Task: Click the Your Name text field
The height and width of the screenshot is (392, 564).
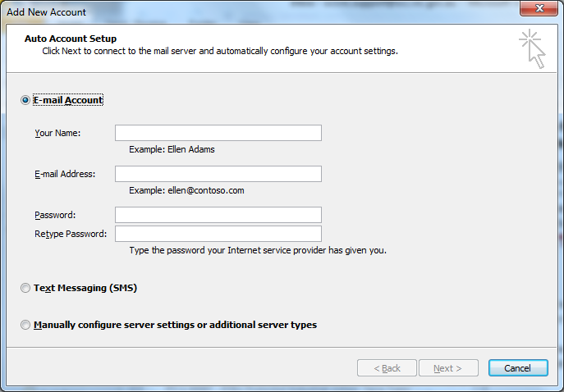Action: pyautogui.click(x=218, y=133)
